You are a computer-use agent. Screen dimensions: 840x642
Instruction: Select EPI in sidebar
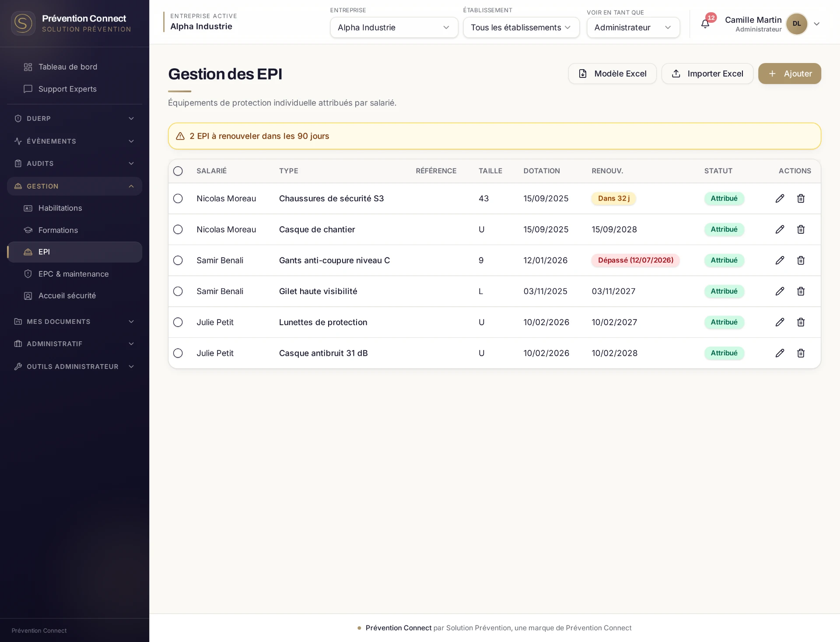74,252
